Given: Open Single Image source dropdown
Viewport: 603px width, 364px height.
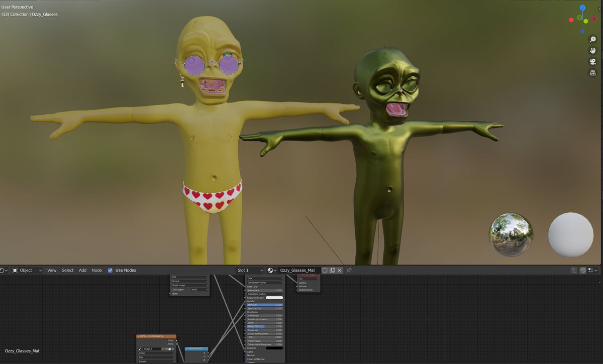Looking at the screenshot, I should (x=190, y=285).
